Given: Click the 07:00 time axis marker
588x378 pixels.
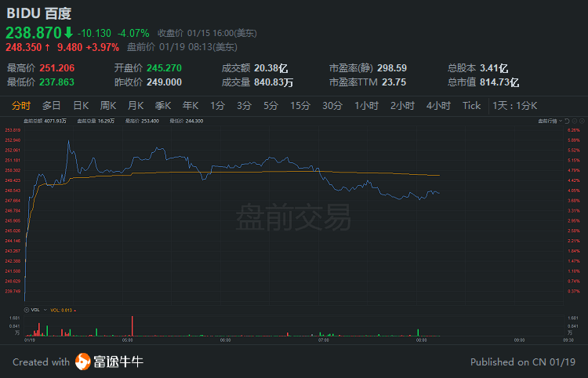Looking at the screenshot, I should click(323, 340).
